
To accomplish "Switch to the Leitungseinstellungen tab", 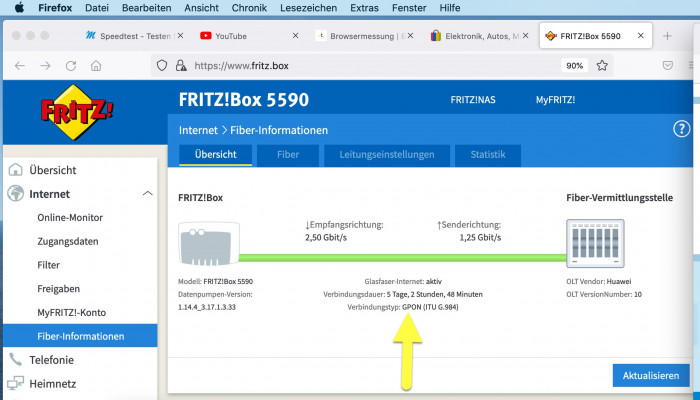I will click(x=385, y=155).
